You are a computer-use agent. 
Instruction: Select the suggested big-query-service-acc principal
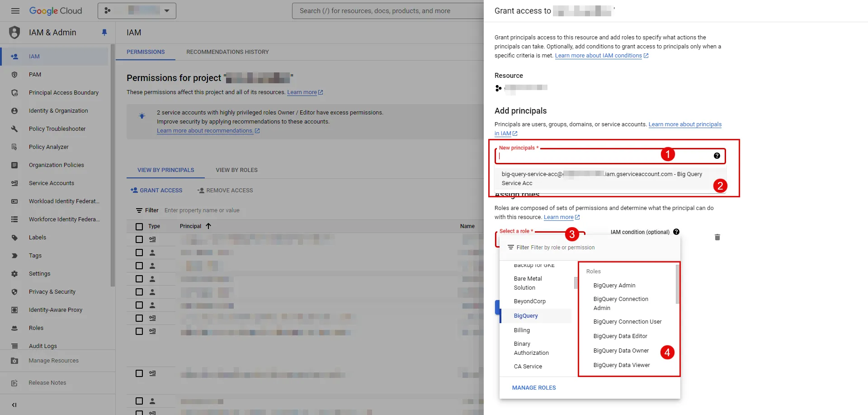601,178
